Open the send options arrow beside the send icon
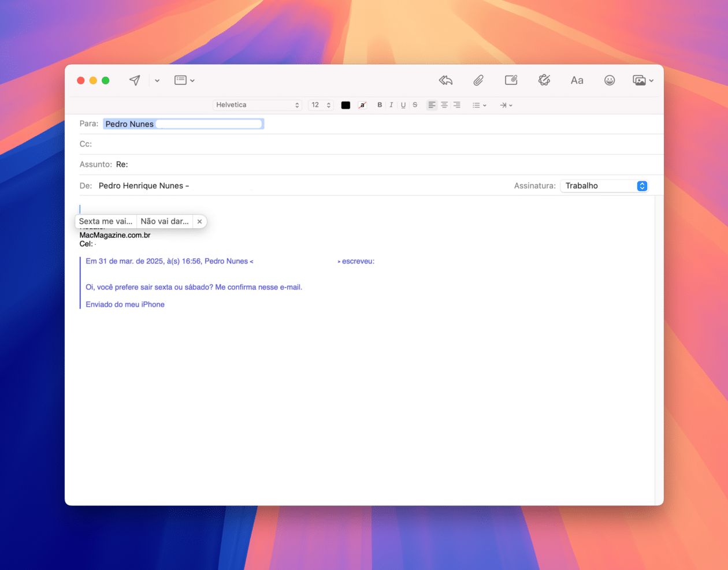Viewport: 728px width, 570px height. click(x=157, y=81)
